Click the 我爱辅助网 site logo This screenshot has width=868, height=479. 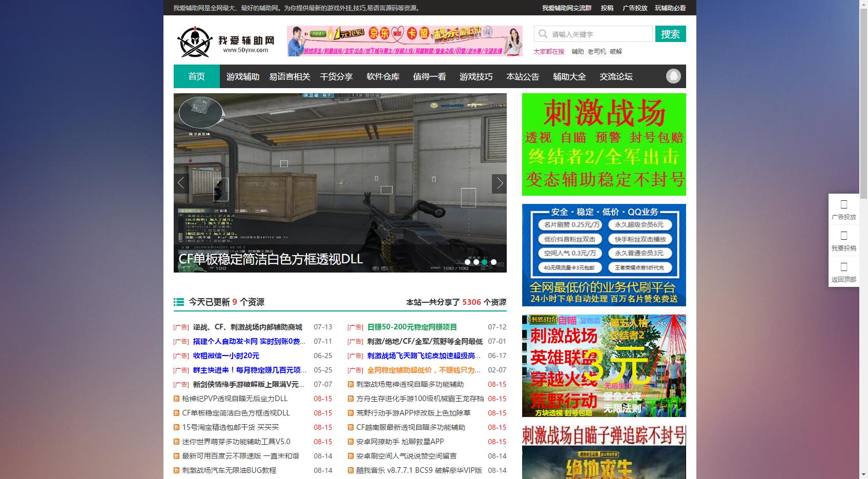[226, 41]
